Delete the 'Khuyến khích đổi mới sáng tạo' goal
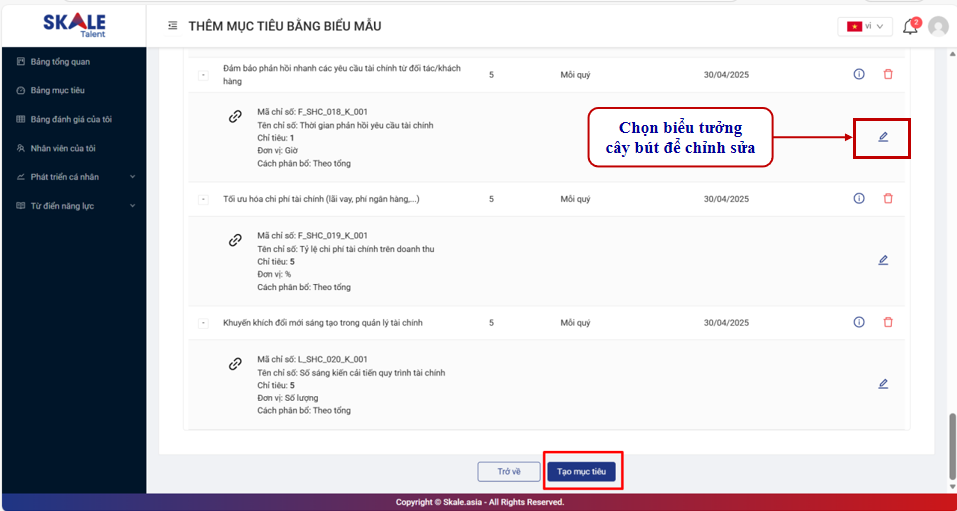This screenshot has height=511, width=957. [x=888, y=322]
